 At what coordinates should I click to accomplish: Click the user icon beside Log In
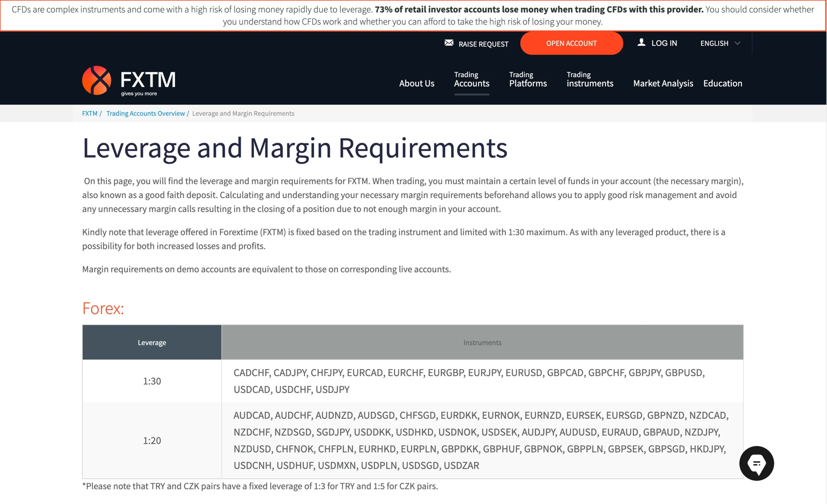[641, 42]
